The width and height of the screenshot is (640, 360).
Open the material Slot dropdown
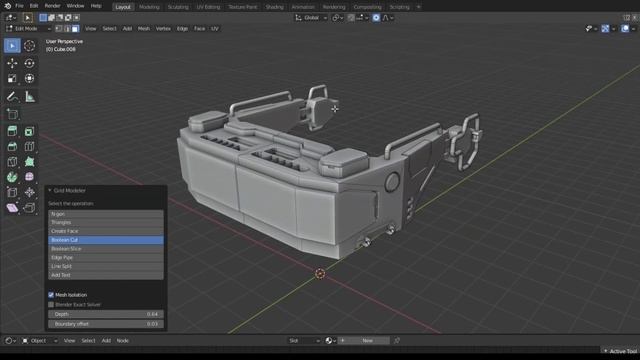(304, 340)
